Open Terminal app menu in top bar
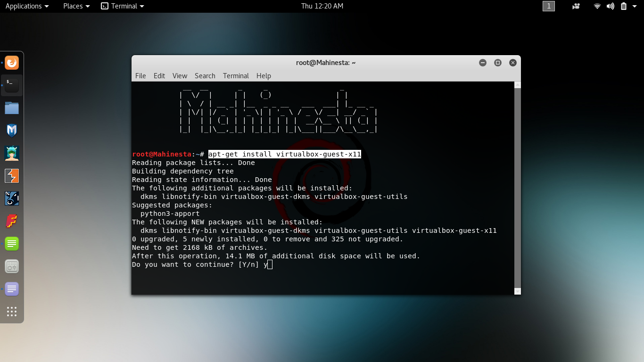The image size is (644, 362). (x=123, y=6)
